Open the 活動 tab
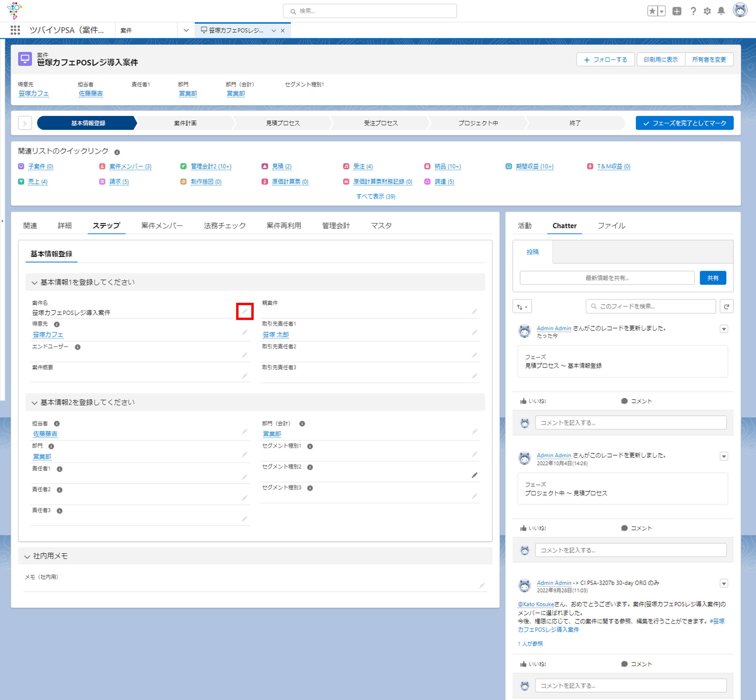The width and height of the screenshot is (756, 700). 525,226
